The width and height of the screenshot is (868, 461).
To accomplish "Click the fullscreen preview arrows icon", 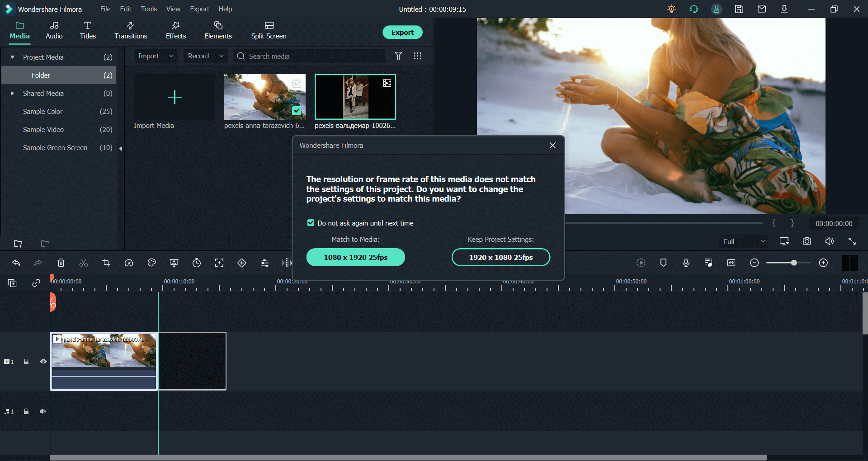I will [852, 241].
